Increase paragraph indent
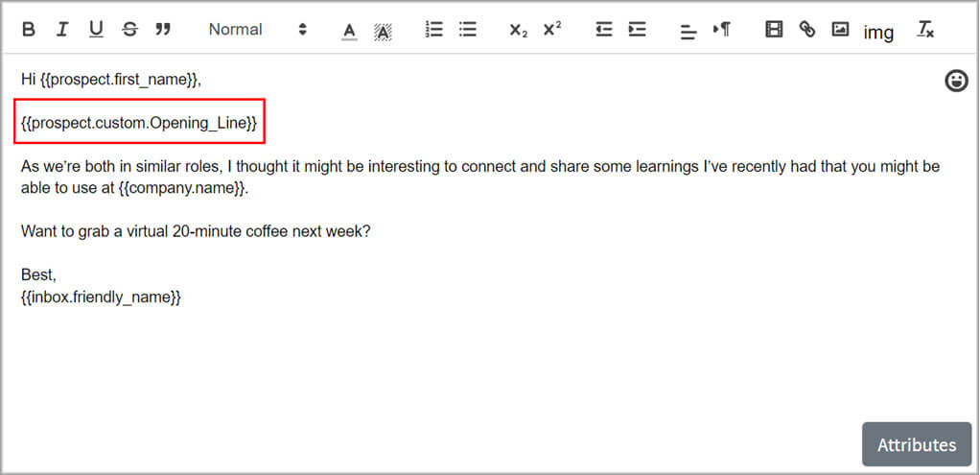Viewport: 980px width, 475px height. point(637,30)
